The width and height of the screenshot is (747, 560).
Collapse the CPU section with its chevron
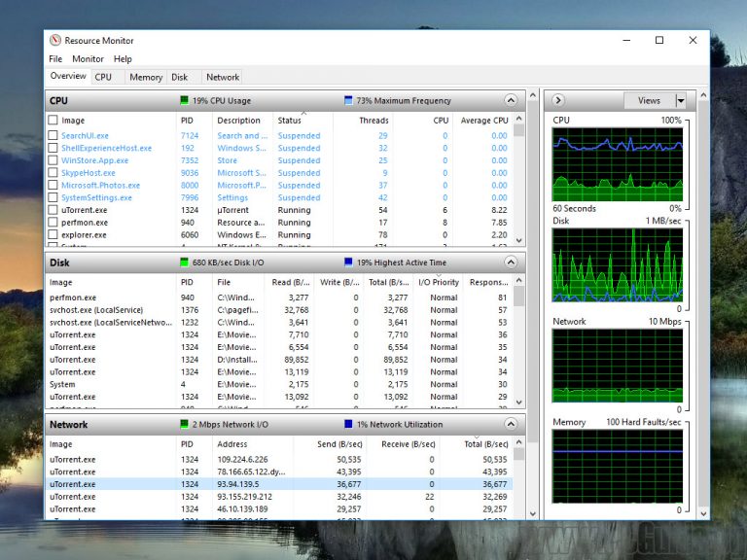511,100
